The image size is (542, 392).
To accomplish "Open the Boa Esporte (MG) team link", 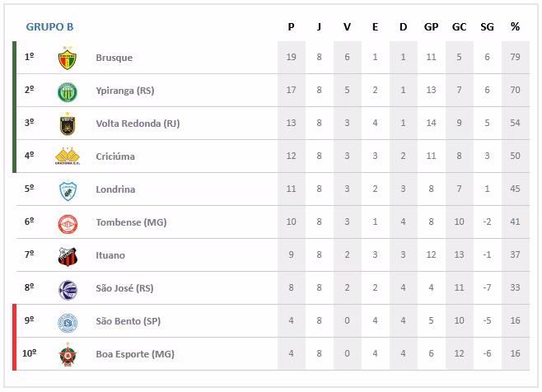I will pos(134,354).
